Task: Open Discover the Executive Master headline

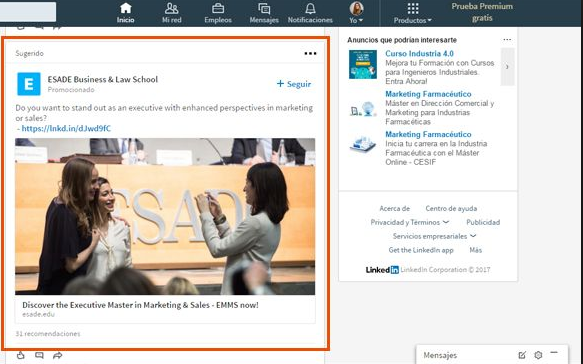Action: 140,305
